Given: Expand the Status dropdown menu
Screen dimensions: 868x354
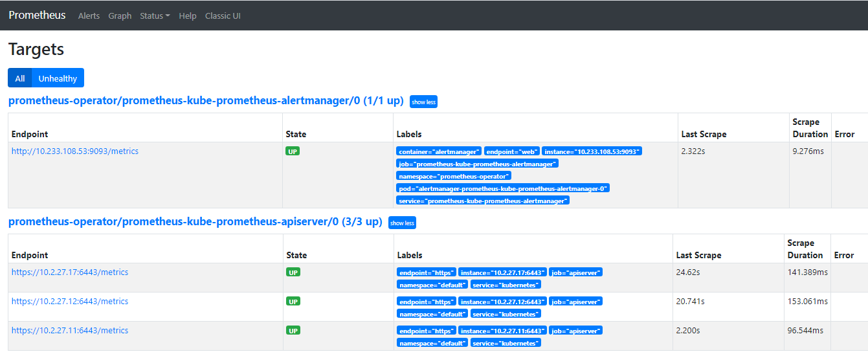Looking at the screenshot, I should (x=155, y=16).
